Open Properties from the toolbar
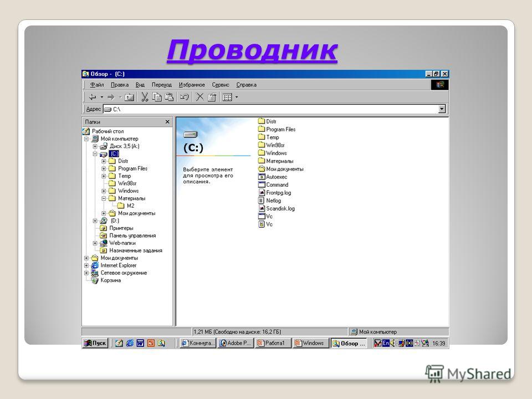The height and width of the screenshot is (399, 532). click(x=212, y=98)
